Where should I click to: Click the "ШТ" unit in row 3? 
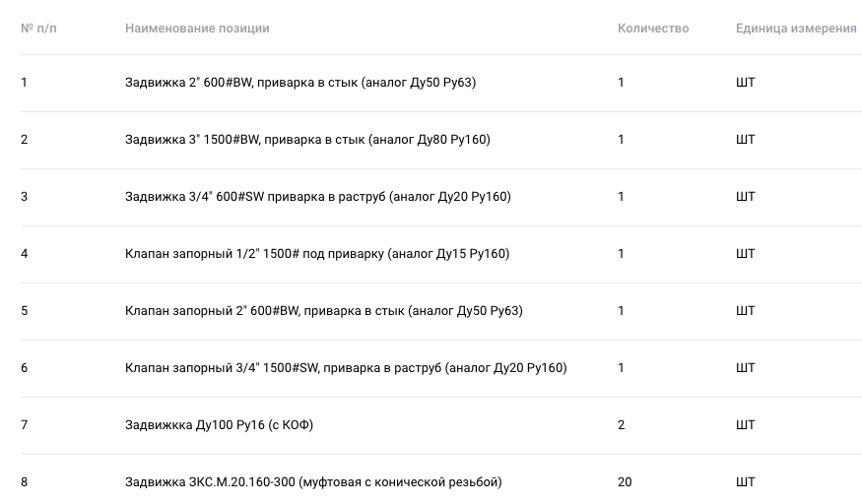[x=746, y=197]
